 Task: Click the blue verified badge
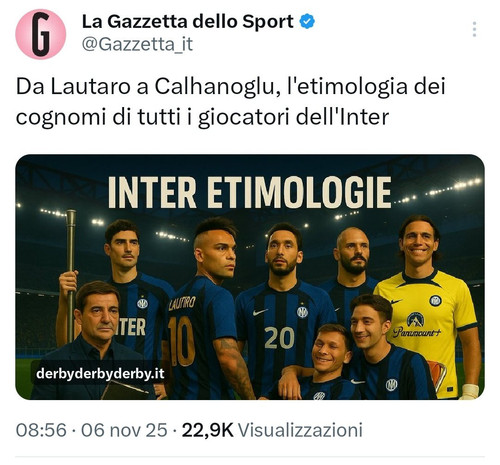[307, 22]
